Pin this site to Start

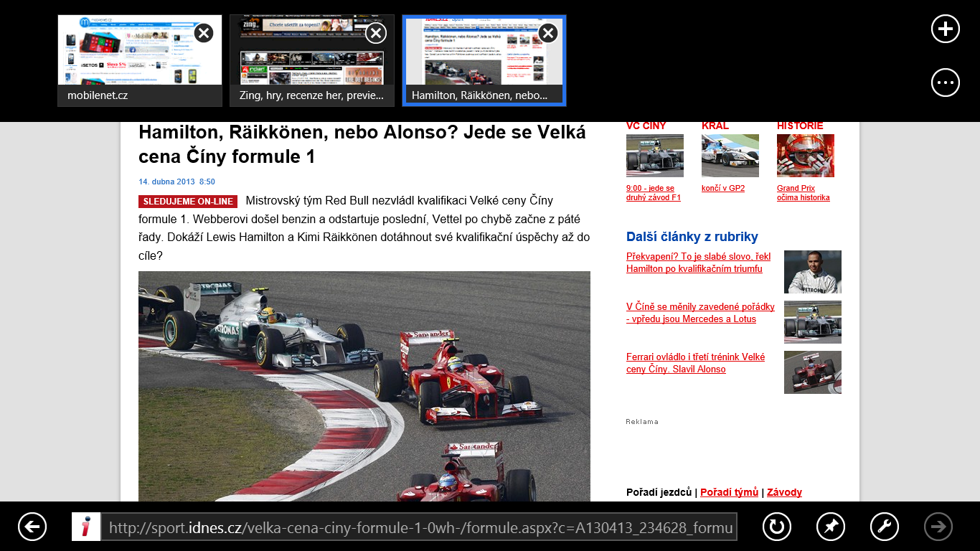point(830,527)
